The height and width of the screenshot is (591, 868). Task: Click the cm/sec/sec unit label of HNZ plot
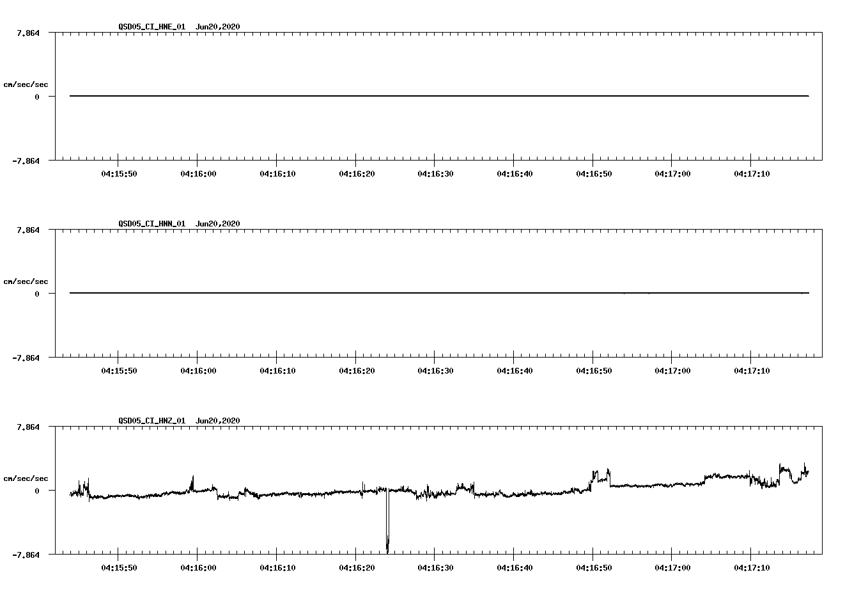tap(26, 478)
